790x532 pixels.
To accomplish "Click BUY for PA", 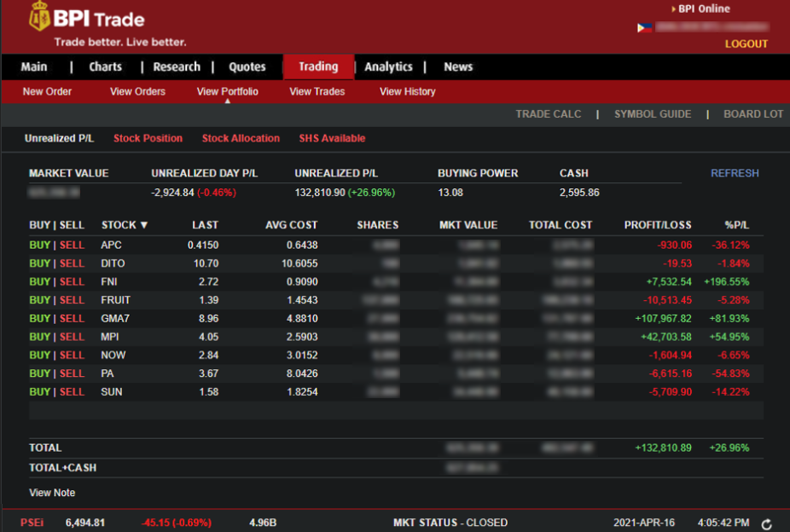I will [40, 373].
